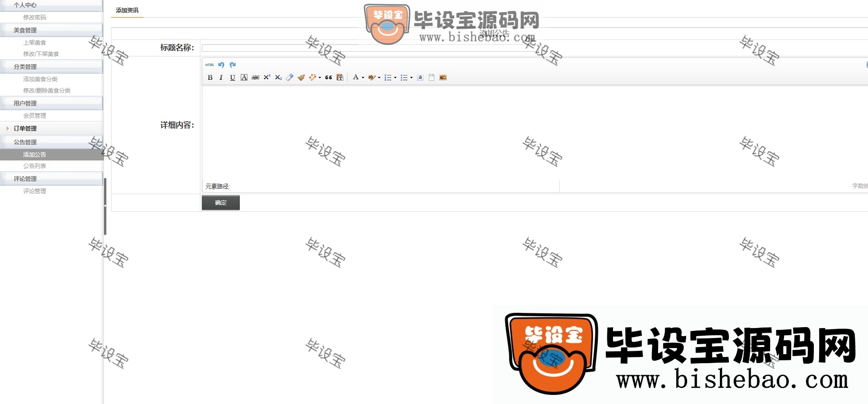The height and width of the screenshot is (404, 868).
Task: Apply superscript formatting
Action: [267, 77]
